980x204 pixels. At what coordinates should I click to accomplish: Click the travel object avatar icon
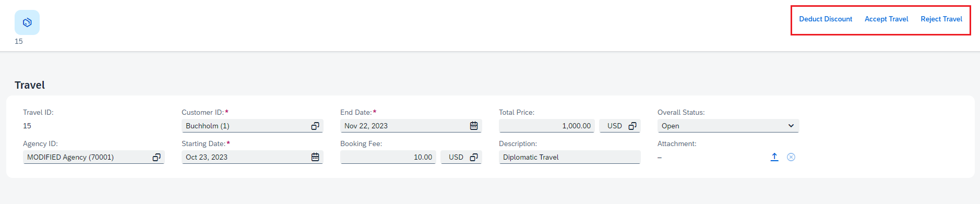(x=27, y=22)
